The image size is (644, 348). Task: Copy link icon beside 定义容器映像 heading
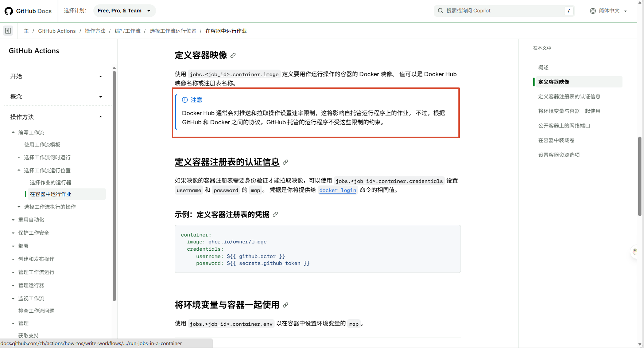pos(233,55)
